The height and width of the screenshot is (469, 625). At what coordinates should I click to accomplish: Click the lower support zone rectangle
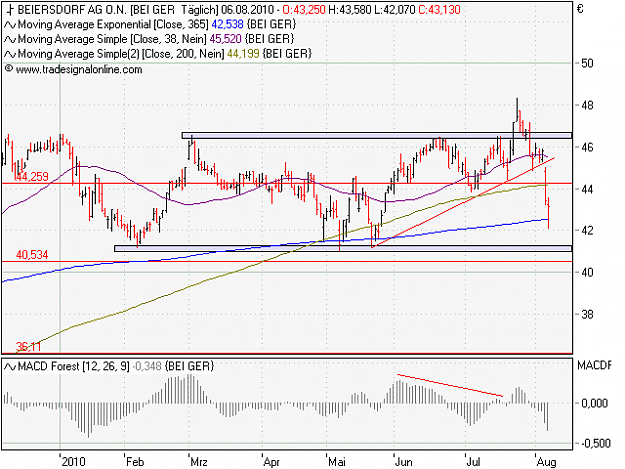point(343,248)
